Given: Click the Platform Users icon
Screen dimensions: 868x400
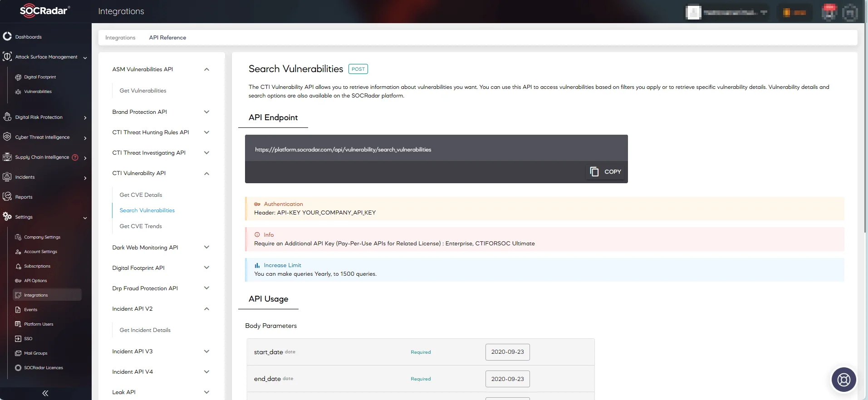Looking at the screenshot, I should pos(18,324).
